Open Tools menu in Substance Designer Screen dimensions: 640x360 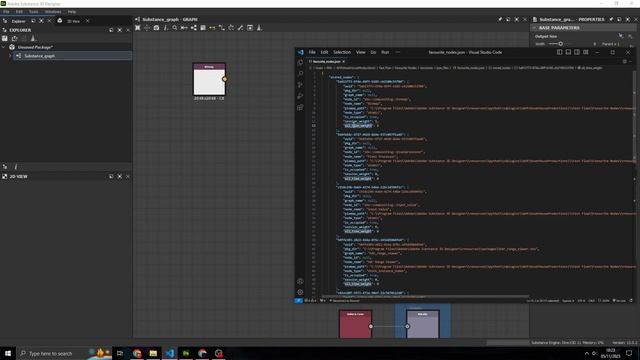[33, 12]
